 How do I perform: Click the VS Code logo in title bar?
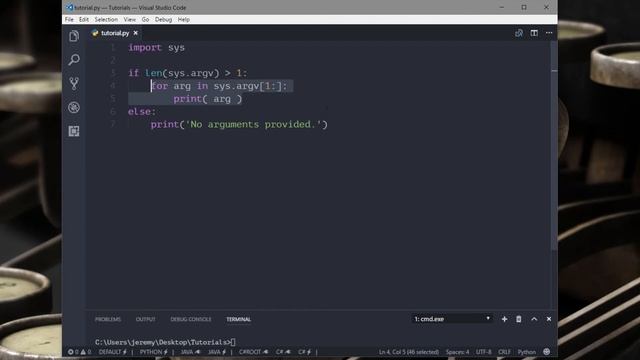70,7
